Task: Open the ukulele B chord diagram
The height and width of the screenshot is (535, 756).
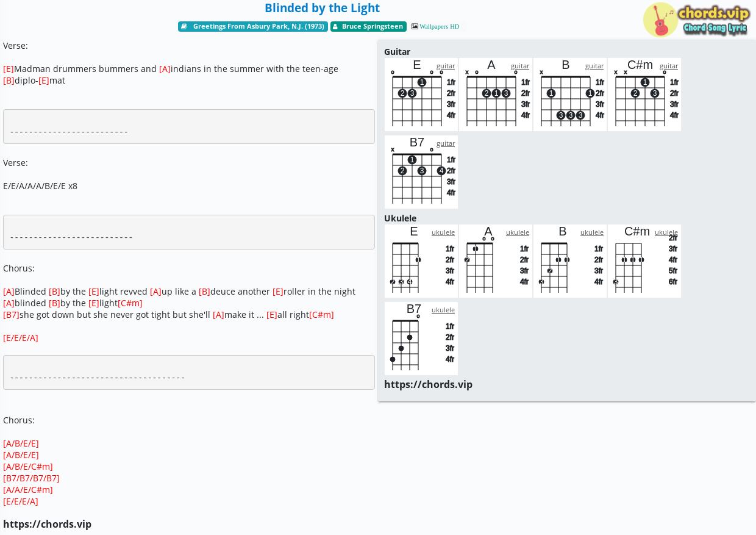Action: [570, 261]
